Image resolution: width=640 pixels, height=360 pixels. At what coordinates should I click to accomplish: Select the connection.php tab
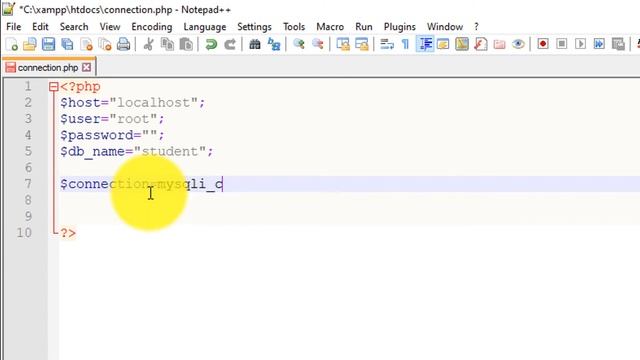click(x=48, y=68)
